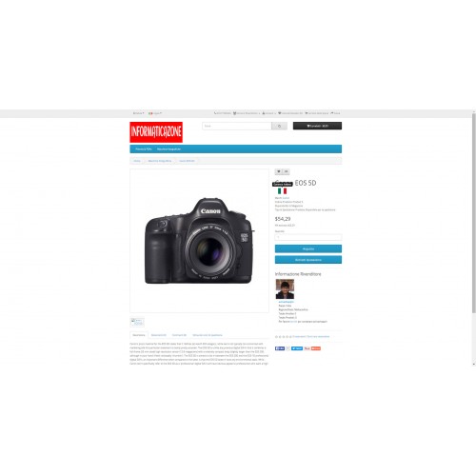Open the currency dropdown in top bar
The height and width of the screenshot is (476, 476).
tap(138, 113)
